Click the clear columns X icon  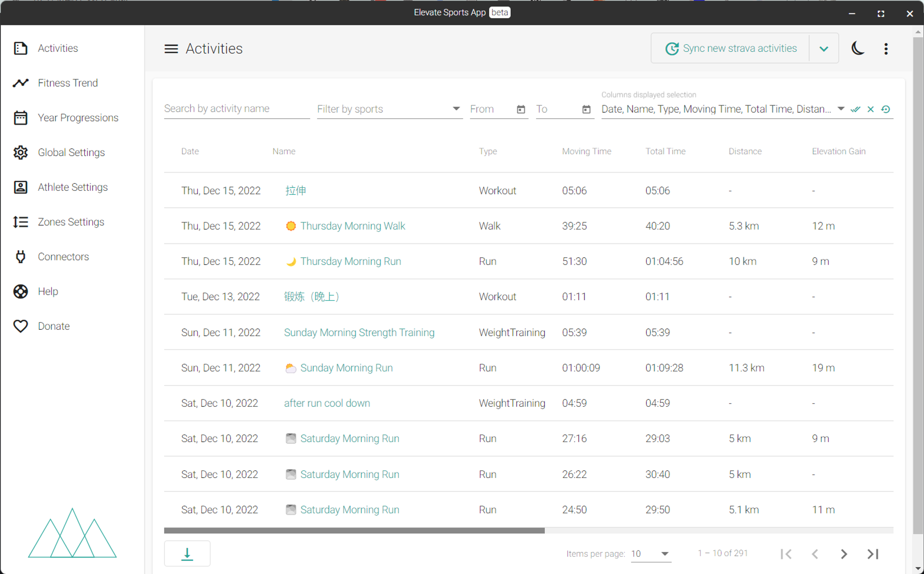[870, 109]
